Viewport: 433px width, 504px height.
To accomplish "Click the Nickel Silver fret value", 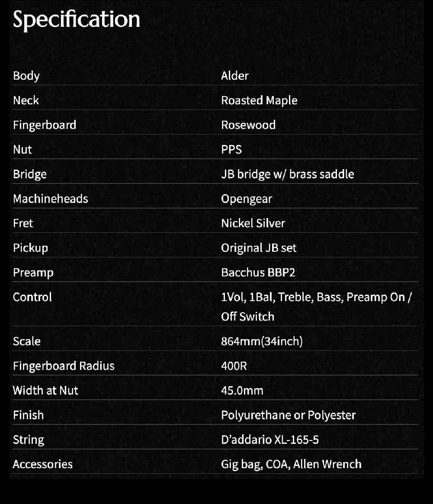I will pos(253,223).
